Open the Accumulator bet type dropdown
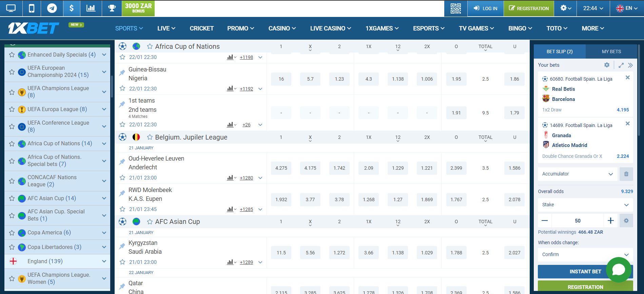 (x=578, y=174)
